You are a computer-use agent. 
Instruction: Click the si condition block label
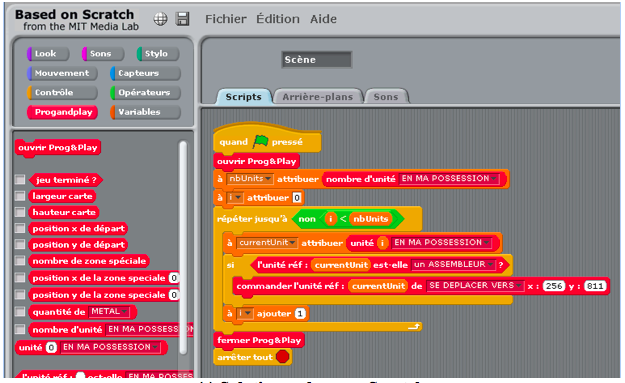230,265
